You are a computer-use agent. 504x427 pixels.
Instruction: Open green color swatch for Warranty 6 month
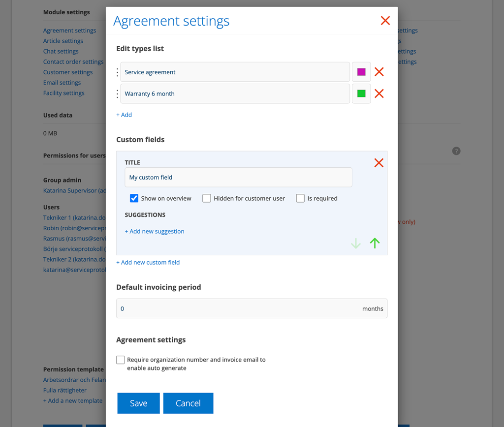(361, 93)
